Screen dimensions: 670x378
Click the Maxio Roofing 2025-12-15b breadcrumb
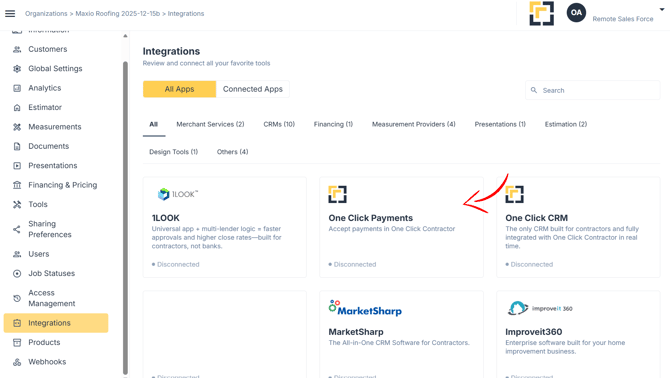tap(118, 14)
